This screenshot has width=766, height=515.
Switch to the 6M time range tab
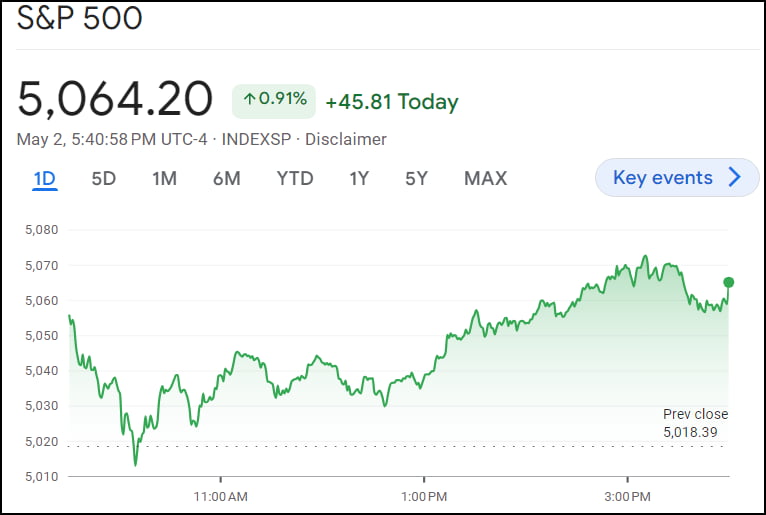(227, 178)
